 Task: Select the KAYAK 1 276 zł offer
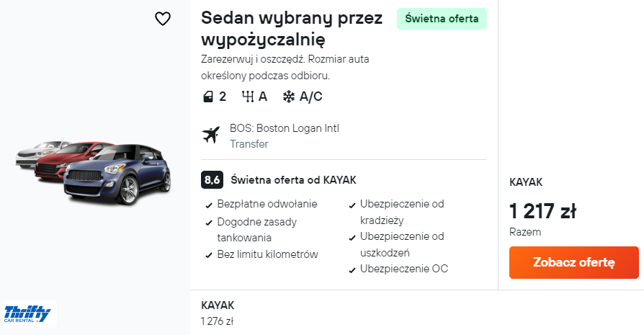(x=218, y=313)
